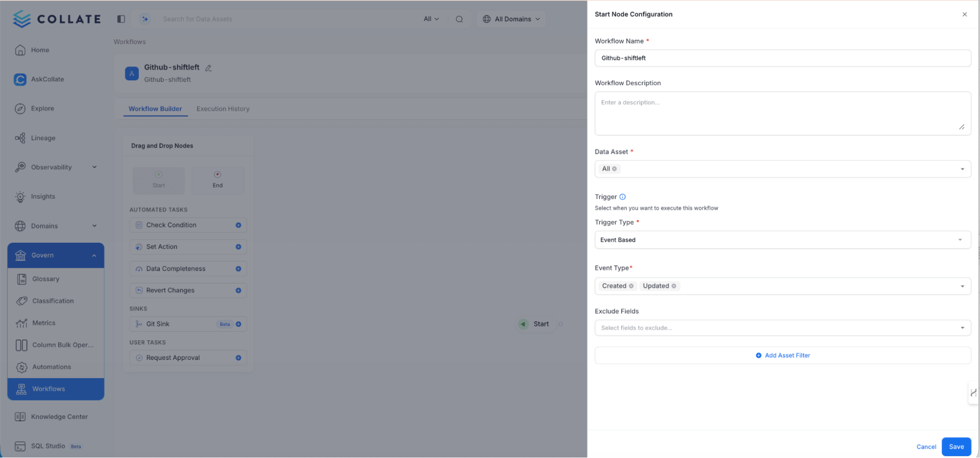This screenshot has height=458, width=980.
Task: Click the Trigger info icon
Action: (x=623, y=196)
